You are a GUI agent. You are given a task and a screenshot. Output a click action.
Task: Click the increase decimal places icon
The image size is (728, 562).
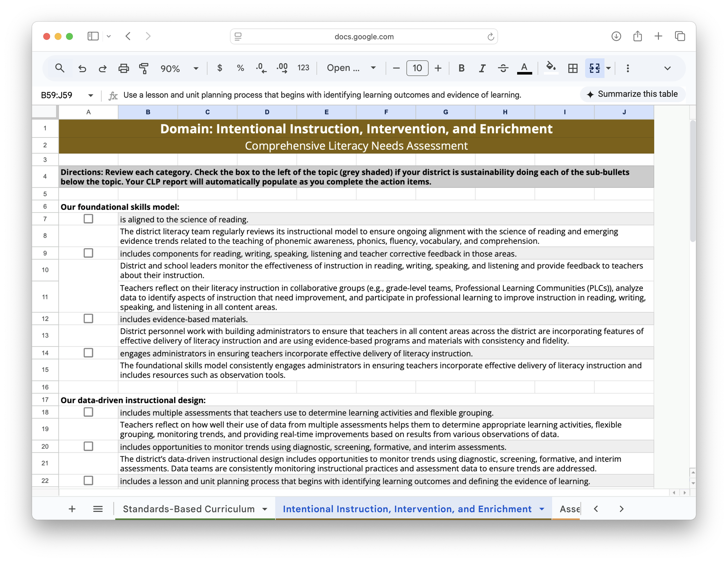(x=282, y=68)
